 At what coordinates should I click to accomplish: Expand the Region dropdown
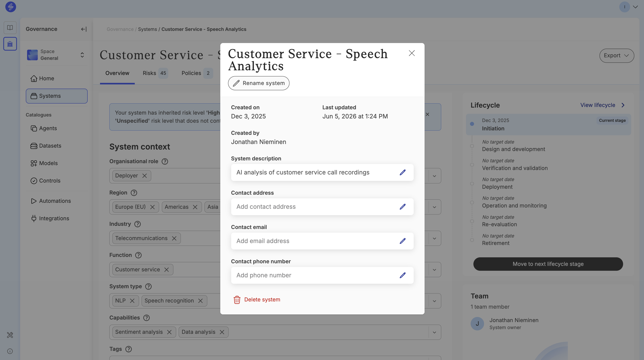[435, 207]
